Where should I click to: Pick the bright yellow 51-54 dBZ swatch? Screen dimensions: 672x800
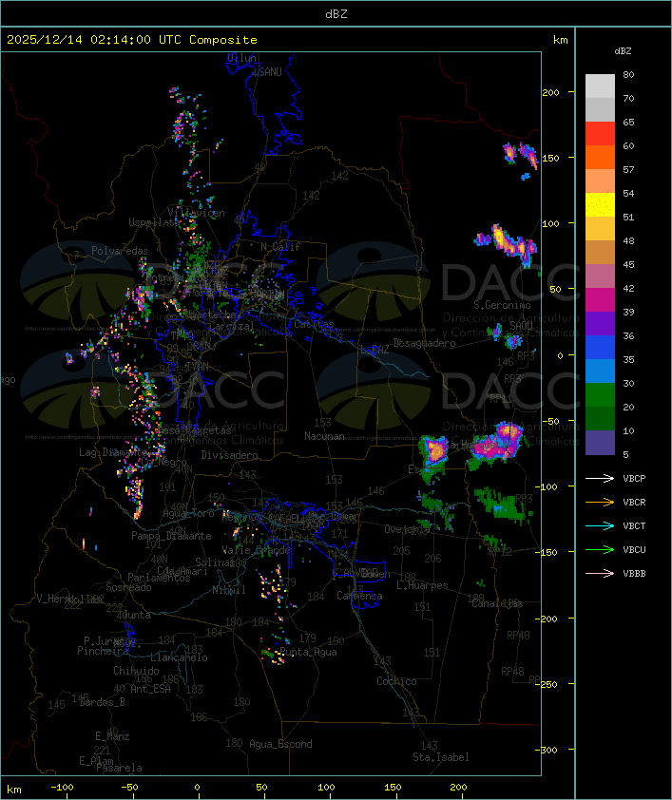[600, 204]
